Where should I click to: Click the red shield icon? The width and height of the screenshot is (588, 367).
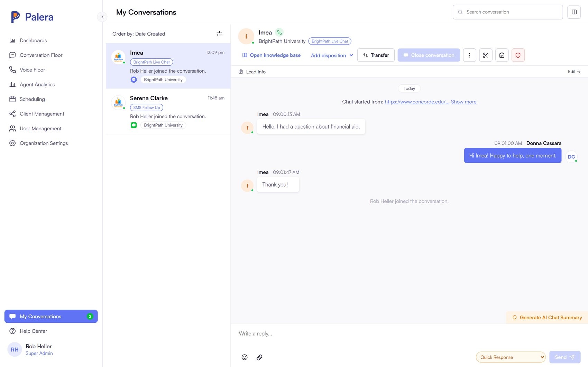pyautogui.click(x=518, y=55)
